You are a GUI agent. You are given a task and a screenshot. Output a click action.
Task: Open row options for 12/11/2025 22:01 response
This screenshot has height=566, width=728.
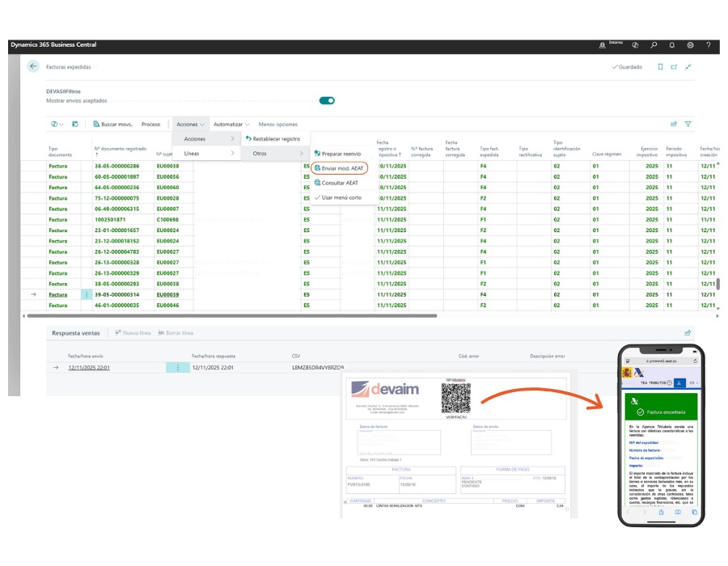coord(177,368)
